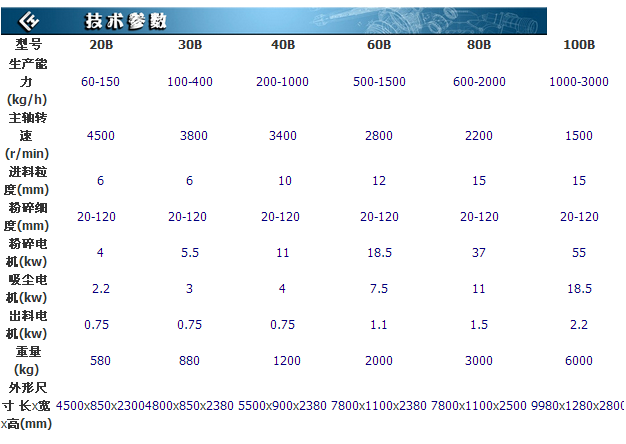Click dimensions 5500x900x2380
The image size is (626, 444).
[x=282, y=406]
